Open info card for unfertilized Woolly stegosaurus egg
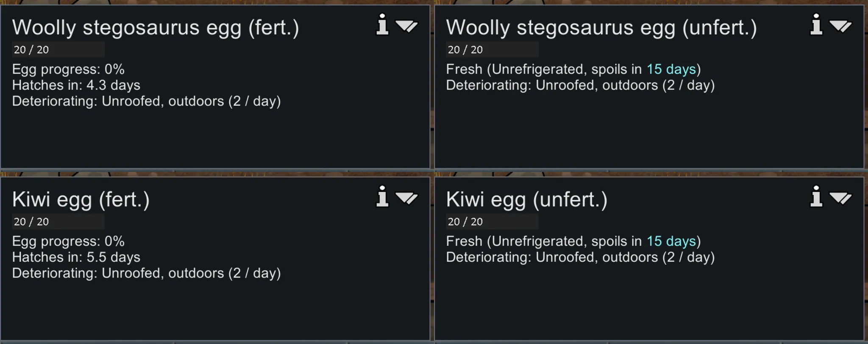Viewport: 868px width, 344px height. (x=816, y=25)
